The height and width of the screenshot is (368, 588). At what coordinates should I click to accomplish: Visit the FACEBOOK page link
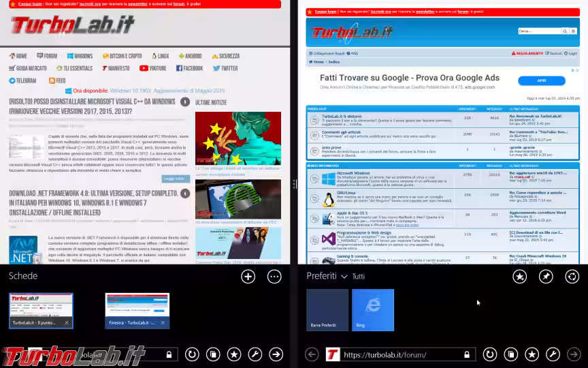coord(190,68)
